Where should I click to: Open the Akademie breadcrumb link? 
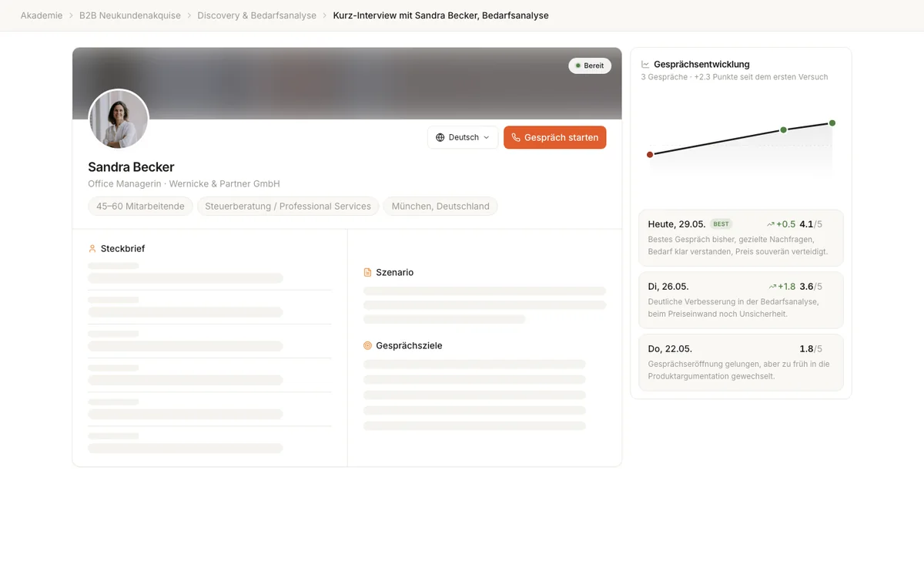42,15
